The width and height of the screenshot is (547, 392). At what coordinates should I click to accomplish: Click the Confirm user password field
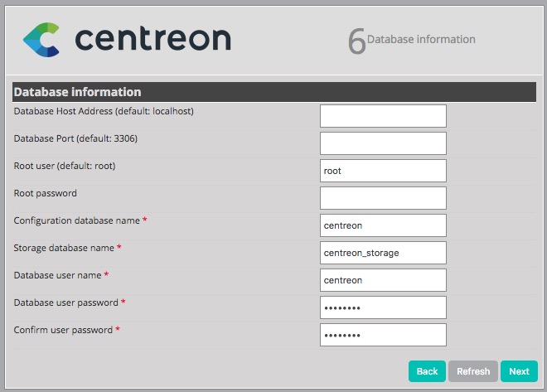pos(383,335)
